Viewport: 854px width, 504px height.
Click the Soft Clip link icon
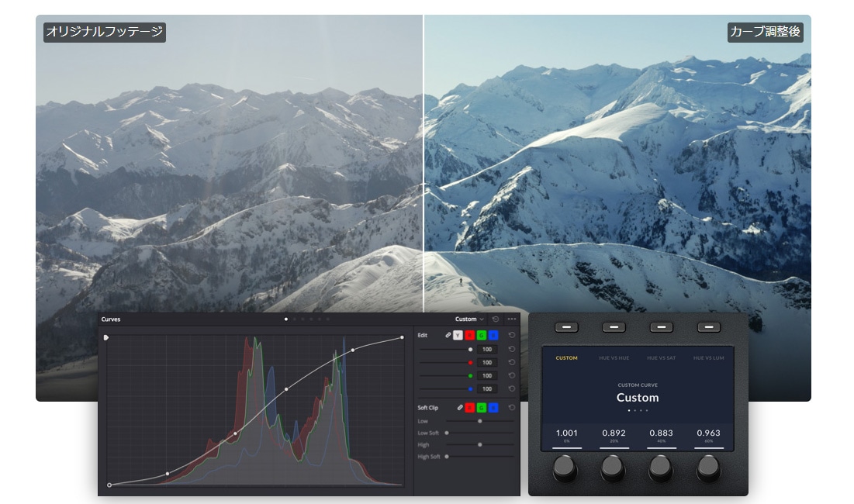point(460,407)
